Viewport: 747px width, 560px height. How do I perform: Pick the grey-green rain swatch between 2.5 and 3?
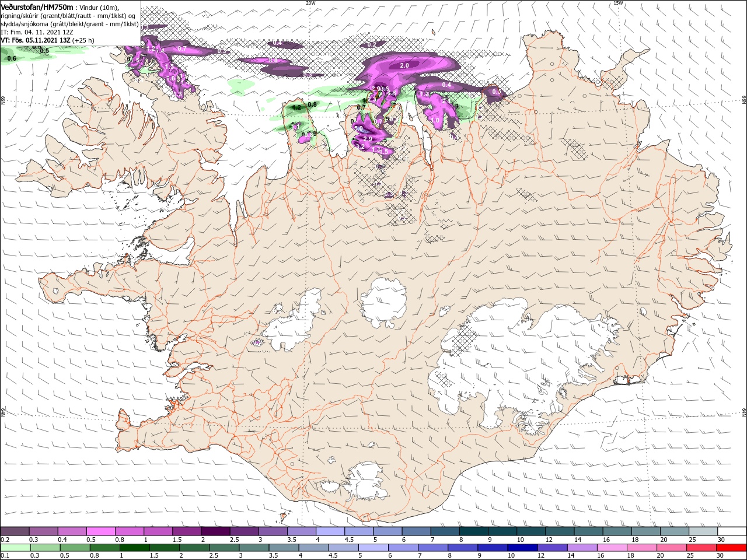pyautogui.click(x=224, y=548)
